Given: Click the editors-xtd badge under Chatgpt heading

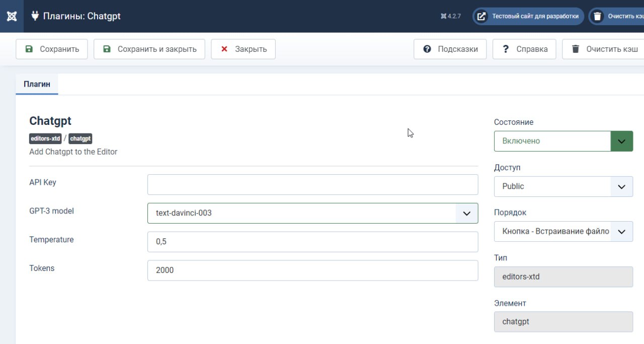Looking at the screenshot, I should (46, 139).
